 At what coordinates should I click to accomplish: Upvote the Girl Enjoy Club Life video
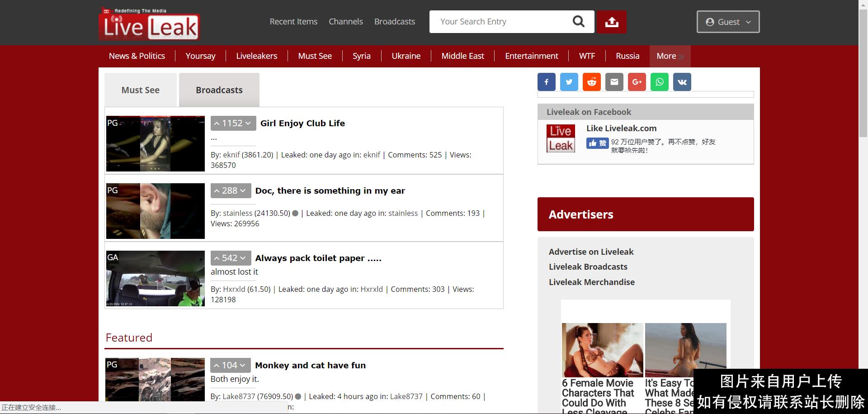pyautogui.click(x=217, y=124)
